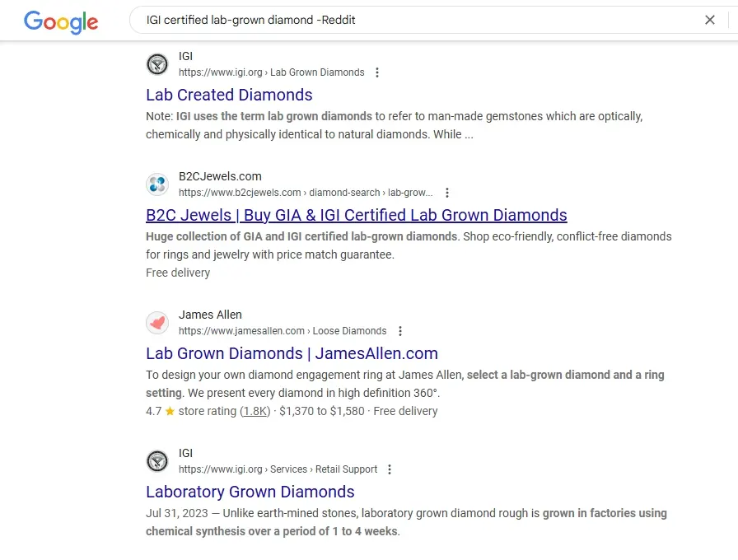Image resolution: width=738 pixels, height=560 pixels.
Task: Open the Lab Created Diamonds link
Action: click(x=229, y=95)
